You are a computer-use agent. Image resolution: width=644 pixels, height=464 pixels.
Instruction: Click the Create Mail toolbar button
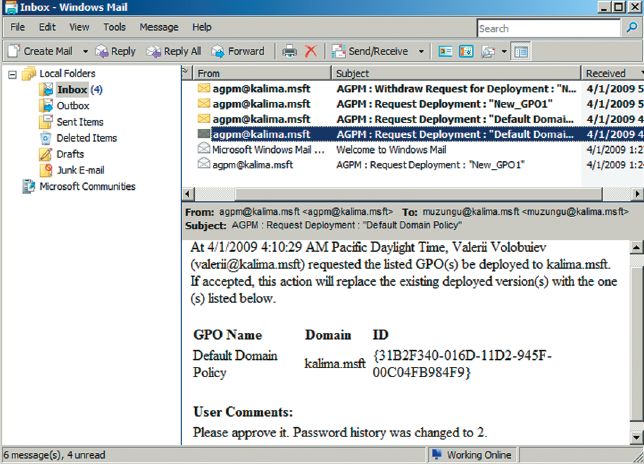pyautogui.click(x=46, y=51)
